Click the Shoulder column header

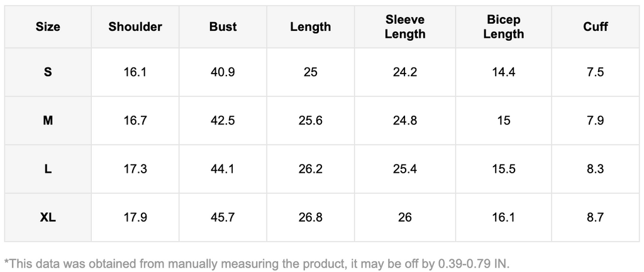[x=135, y=26]
